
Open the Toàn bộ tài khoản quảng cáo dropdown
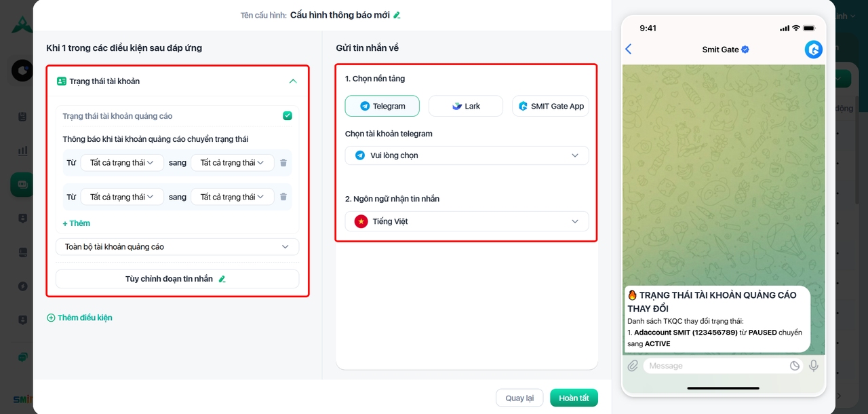[x=177, y=247]
